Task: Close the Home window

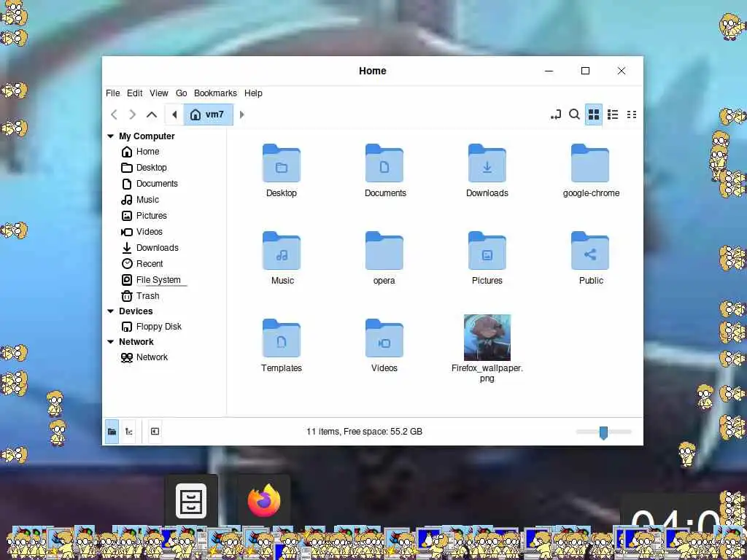Action: tap(622, 71)
